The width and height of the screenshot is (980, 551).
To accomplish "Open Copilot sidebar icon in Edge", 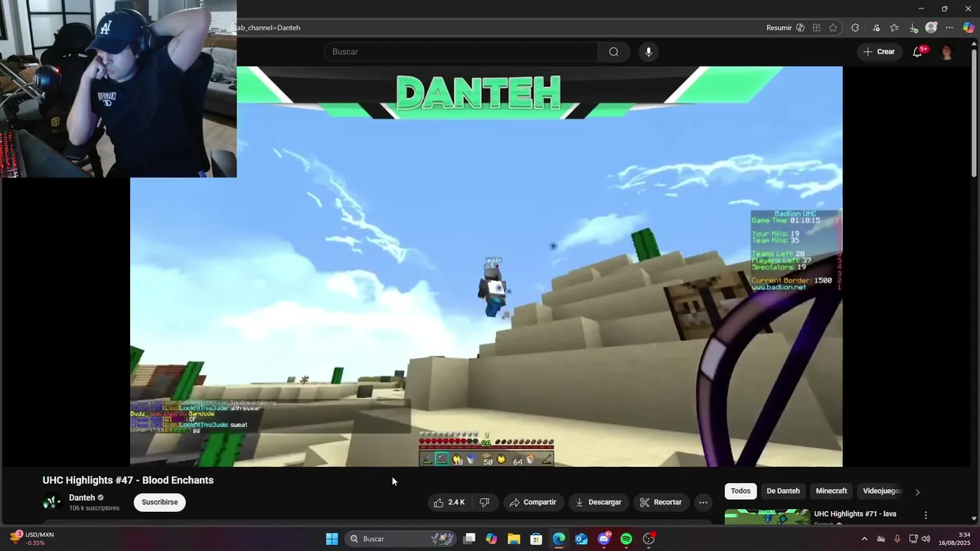I will 969,28.
